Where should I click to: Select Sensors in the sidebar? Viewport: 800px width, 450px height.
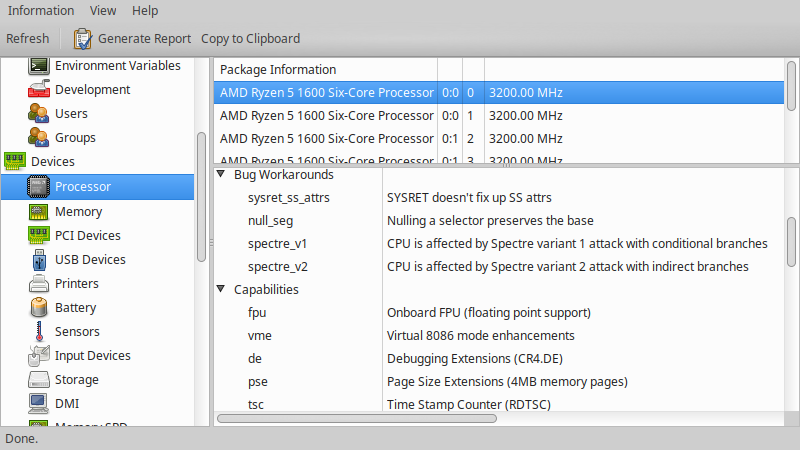pos(78,332)
